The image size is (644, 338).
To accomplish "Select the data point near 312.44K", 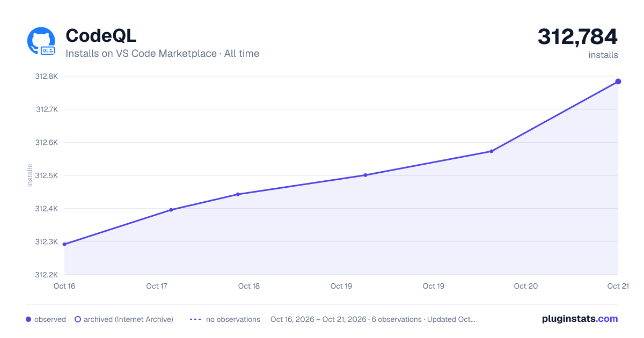I will click(x=238, y=194).
